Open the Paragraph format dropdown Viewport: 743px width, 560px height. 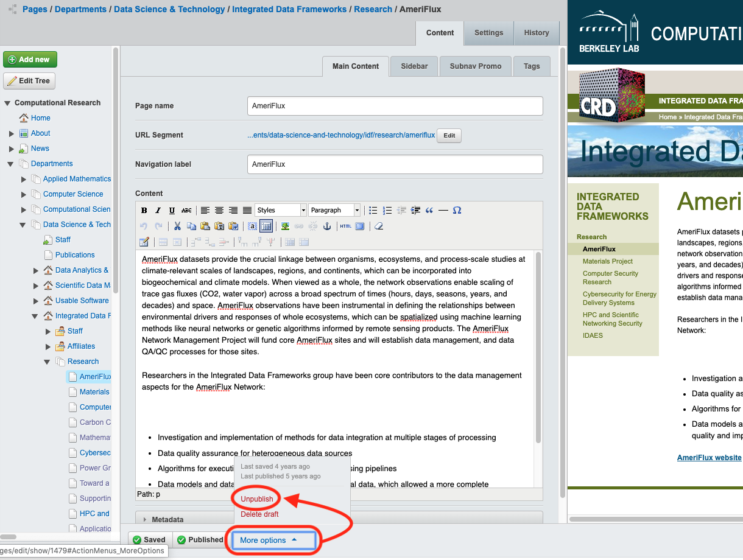pos(334,211)
